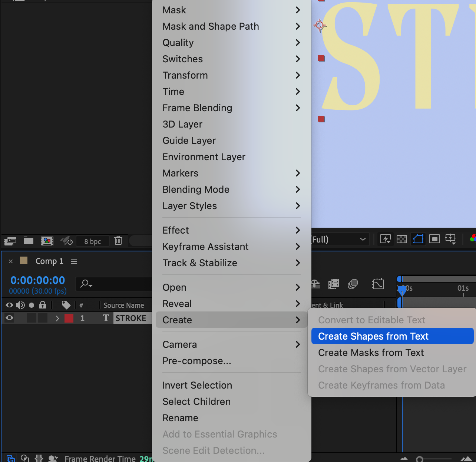Click the New Composition icon
The height and width of the screenshot is (462, 476).
pyautogui.click(x=47, y=241)
